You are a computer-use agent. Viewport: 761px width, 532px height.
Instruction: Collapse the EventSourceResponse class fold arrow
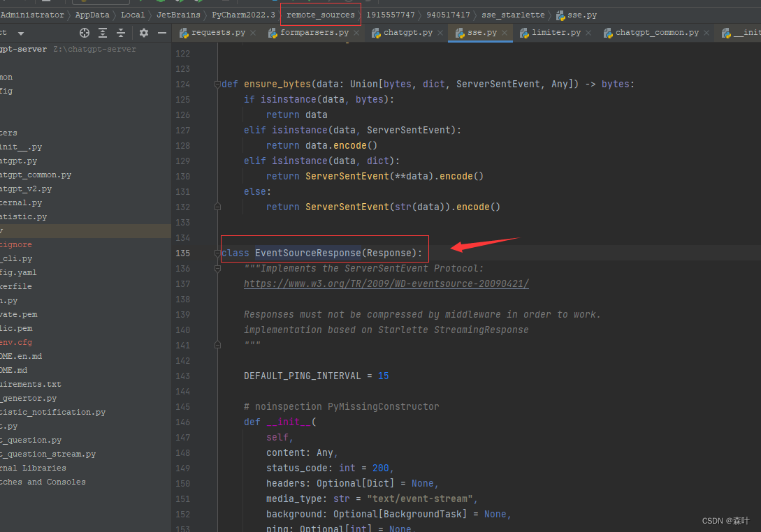pos(217,253)
